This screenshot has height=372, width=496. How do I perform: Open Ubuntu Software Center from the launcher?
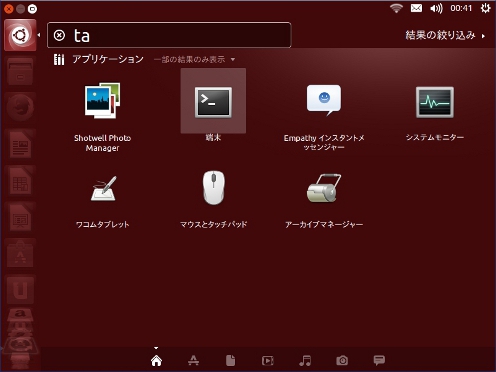pyautogui.click(x=20, y=254)
